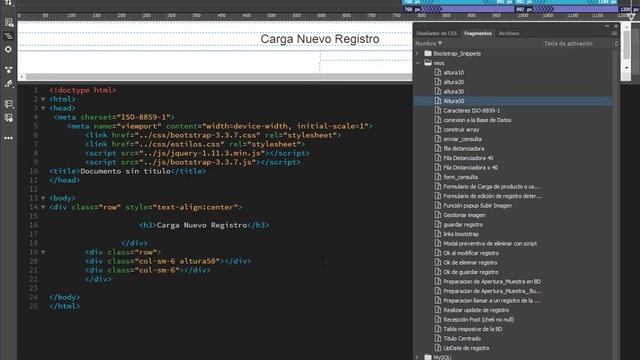
Task: Collapse the body tag at line 13
Action: (43, 198)
